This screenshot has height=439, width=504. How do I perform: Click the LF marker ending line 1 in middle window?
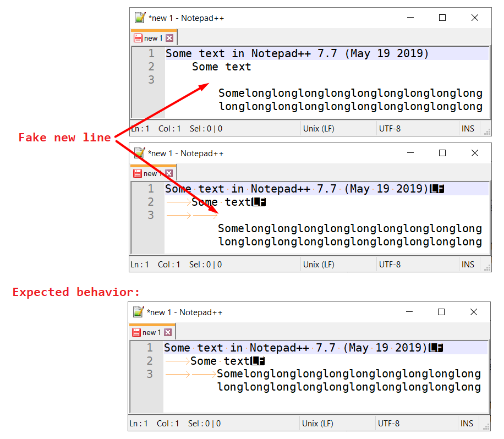437,189
